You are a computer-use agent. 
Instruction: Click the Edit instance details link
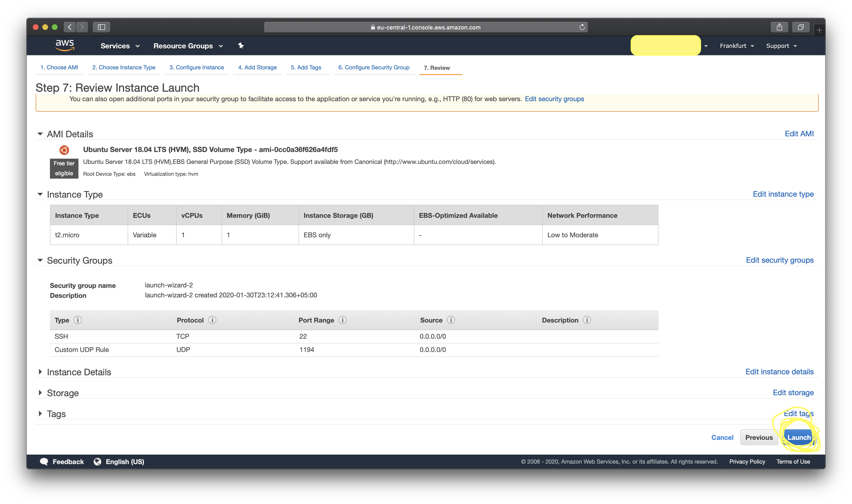779,371
